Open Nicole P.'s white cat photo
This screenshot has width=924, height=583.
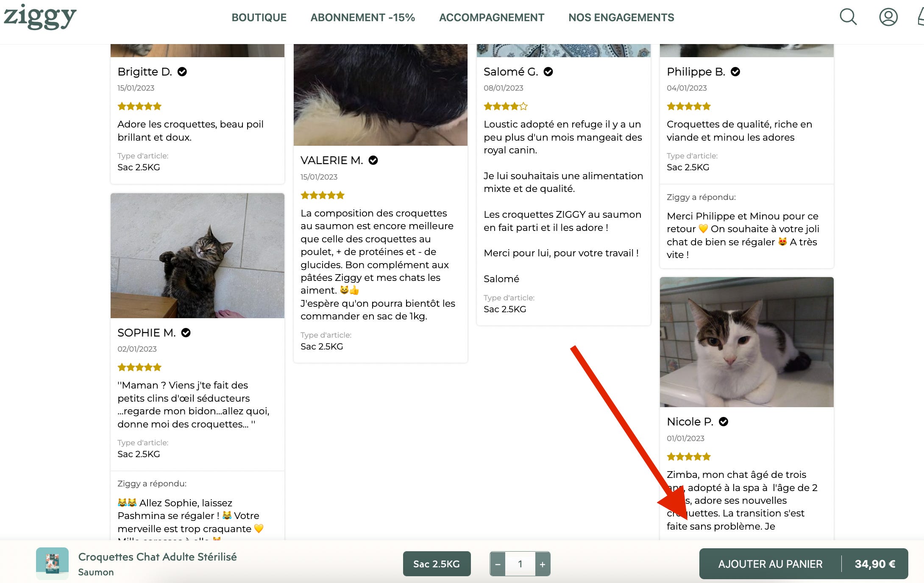747,342
